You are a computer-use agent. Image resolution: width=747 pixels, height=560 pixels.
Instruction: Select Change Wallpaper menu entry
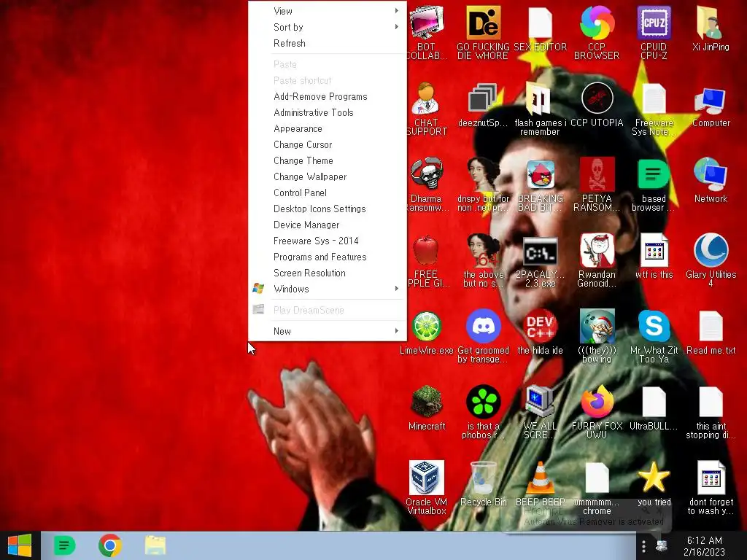pyautogui.click(x=328, y=176)
